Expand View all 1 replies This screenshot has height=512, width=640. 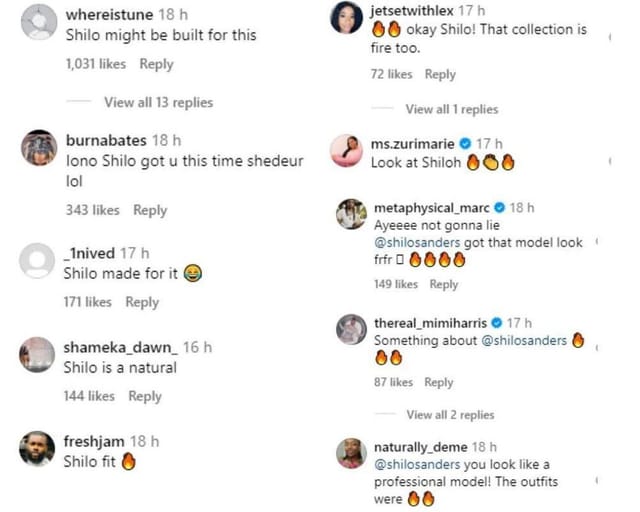451,109
